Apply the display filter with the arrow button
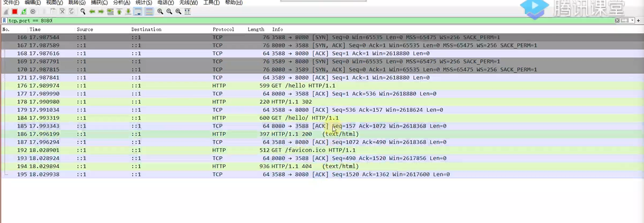Image resolution: width=644 pixels, height=223 pixels. point(625,20)
